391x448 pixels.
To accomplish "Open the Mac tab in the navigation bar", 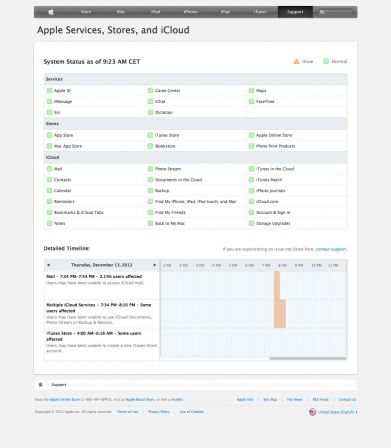I will click(x=121, y=12).
